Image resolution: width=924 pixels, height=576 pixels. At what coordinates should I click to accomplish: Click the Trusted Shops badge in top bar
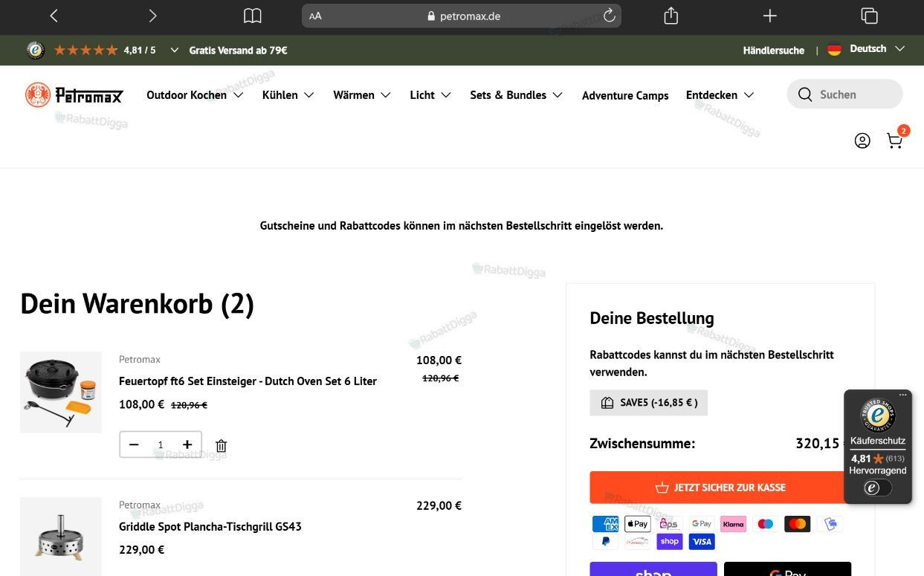pos(35,50)
